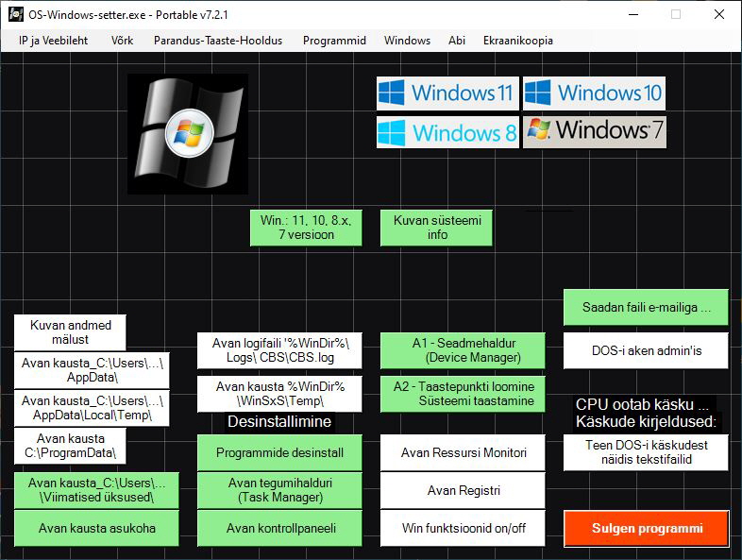742x560 pixels.
Task: Click the Windows 10 logo image
Action: point(594,93)
